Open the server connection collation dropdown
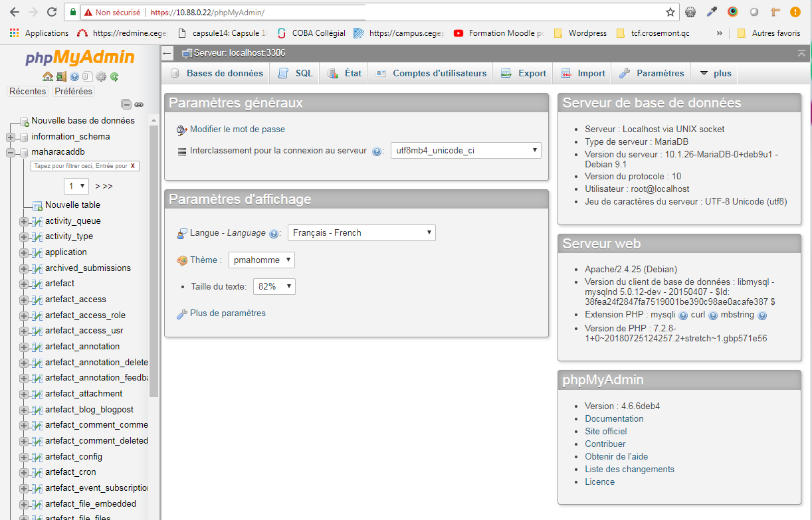812x520 pixels. (x=466, y=151)
